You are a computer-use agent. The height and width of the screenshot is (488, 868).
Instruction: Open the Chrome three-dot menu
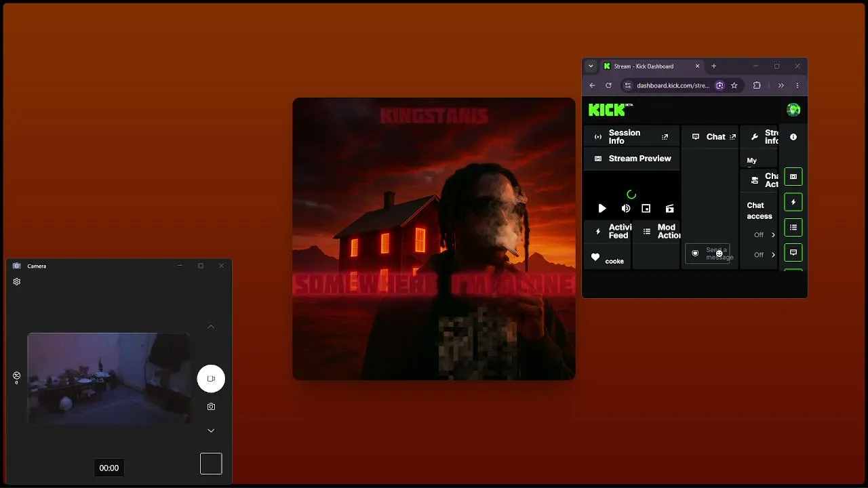click(x=797, y=85)
